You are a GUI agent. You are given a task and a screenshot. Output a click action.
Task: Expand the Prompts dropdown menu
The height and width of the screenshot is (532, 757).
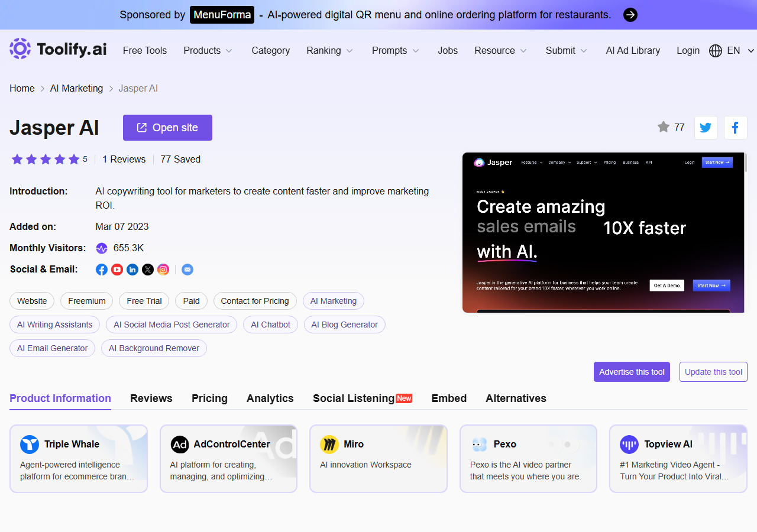(396, 51)
